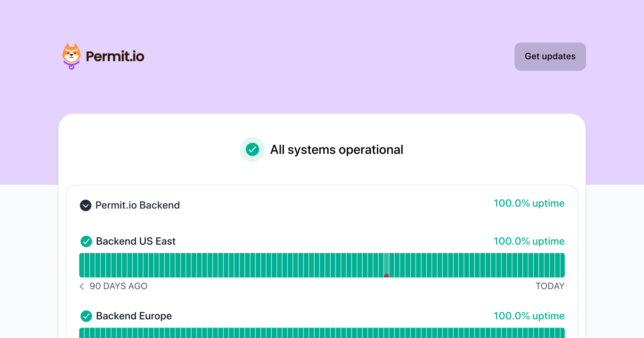644x338 pixels.
Task: Collapse the Permit.io Backend group chevron
Action: click(x=86, y=205)
